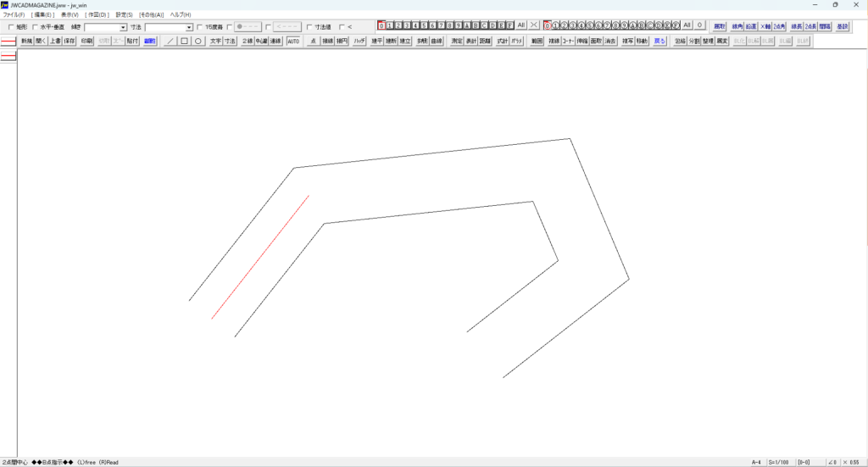Select the line drawing tool icon

click(x=170, y=41)
